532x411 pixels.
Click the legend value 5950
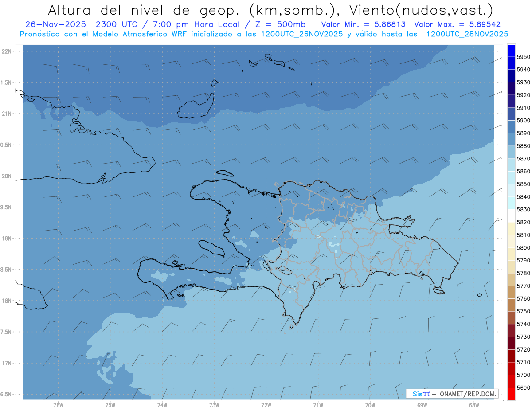(x=523, y=57)
